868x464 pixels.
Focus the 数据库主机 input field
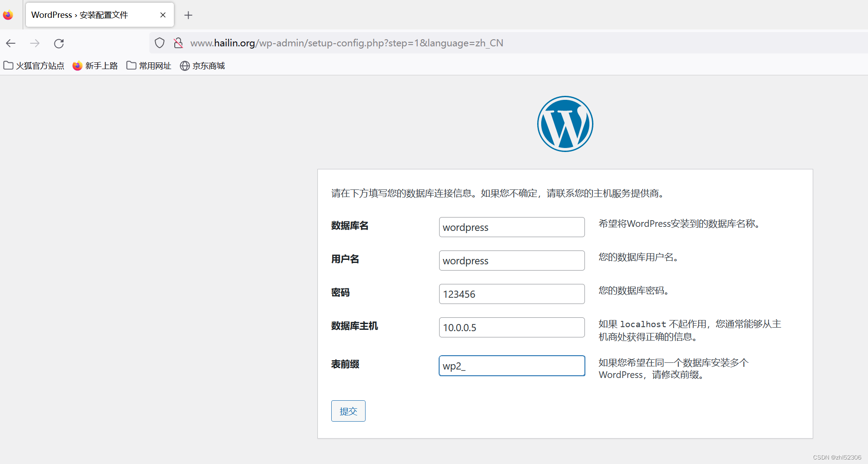(512, 328)
